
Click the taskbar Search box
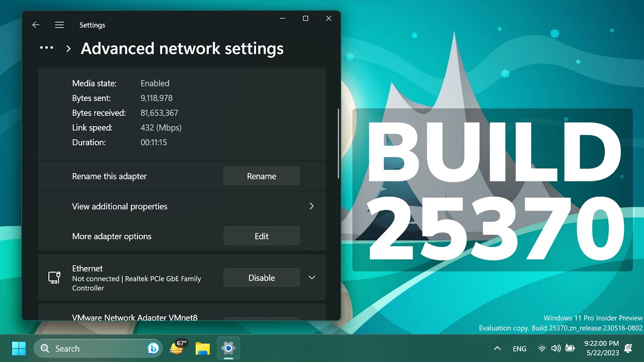click(97, 348)
